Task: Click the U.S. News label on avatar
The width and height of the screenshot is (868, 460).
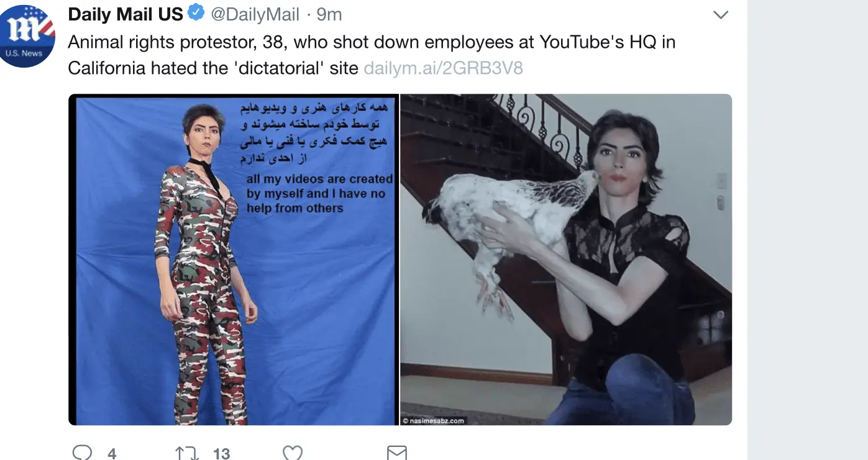Action: point(24,53)
